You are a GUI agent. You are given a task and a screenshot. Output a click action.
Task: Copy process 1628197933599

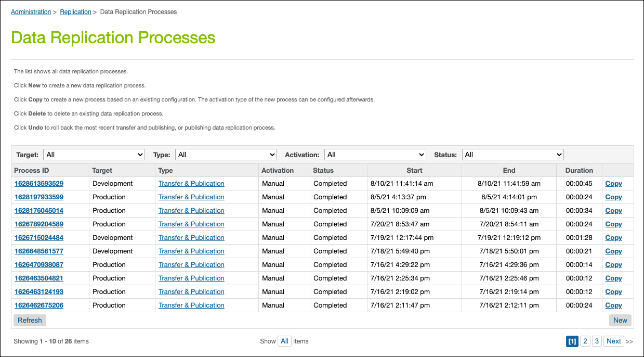point(614,197)
